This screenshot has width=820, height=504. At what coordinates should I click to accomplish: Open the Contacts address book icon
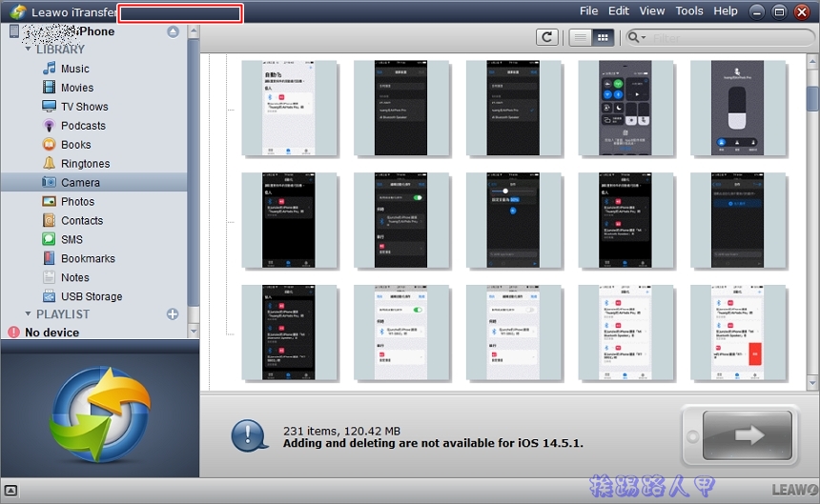click(50, 220)
